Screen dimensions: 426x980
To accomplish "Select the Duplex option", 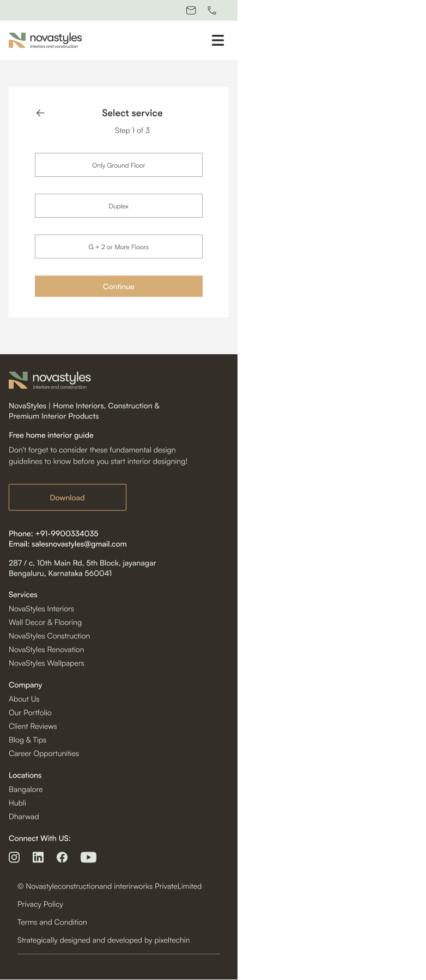I will [x=119, y=206].
